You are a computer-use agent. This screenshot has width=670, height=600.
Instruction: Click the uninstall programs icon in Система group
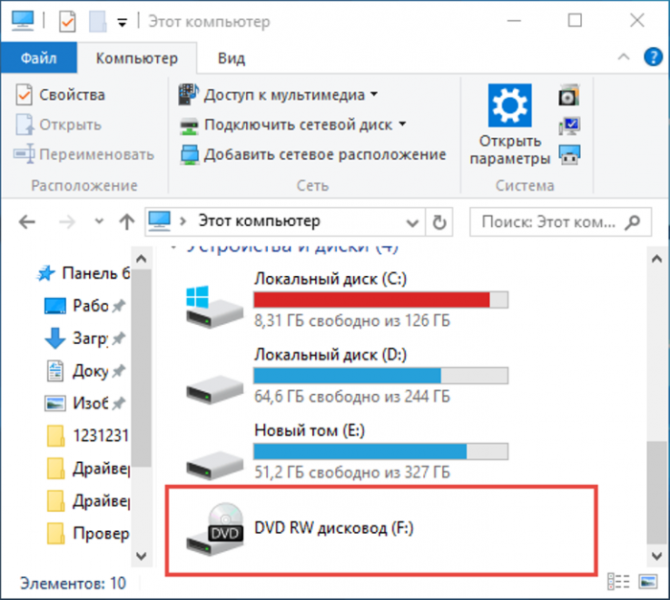[569, 95]
